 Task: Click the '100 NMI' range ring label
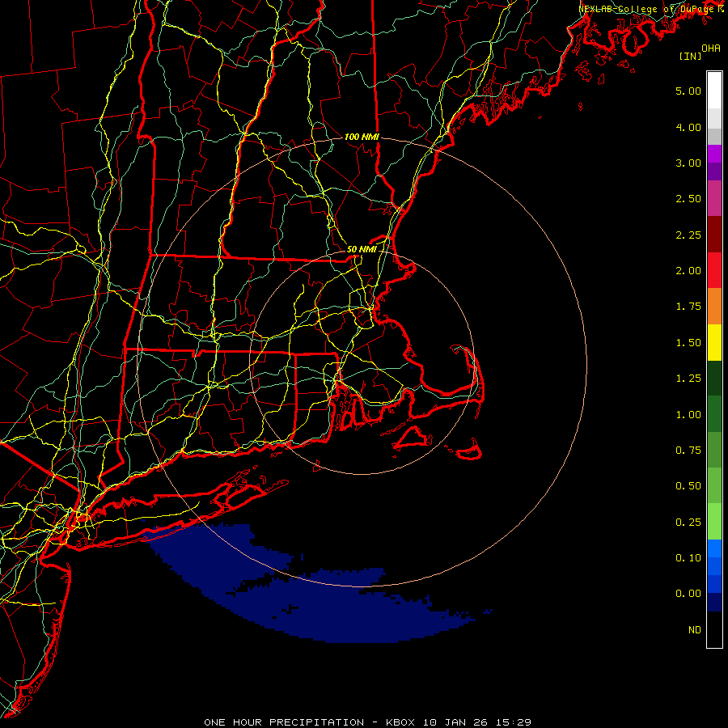[x=362, y=137]
